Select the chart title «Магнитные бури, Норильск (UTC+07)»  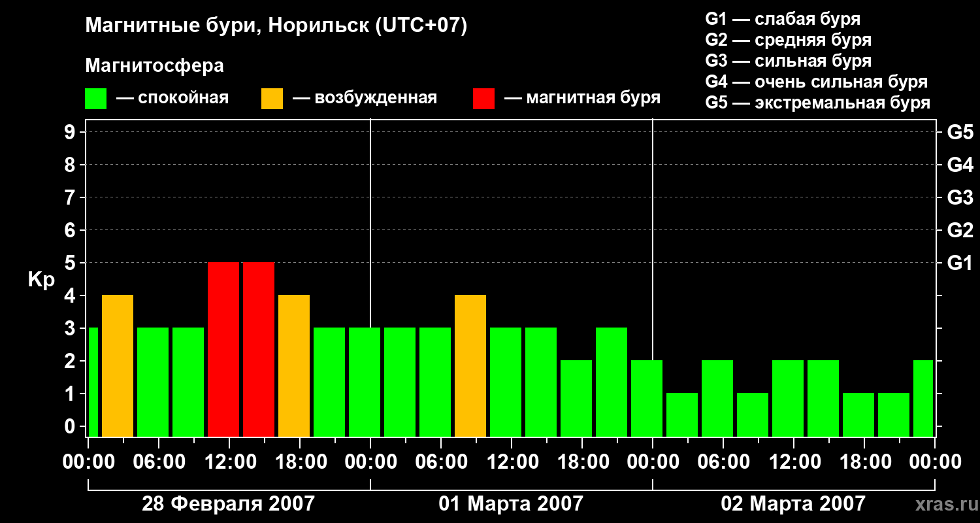[276, 26]
